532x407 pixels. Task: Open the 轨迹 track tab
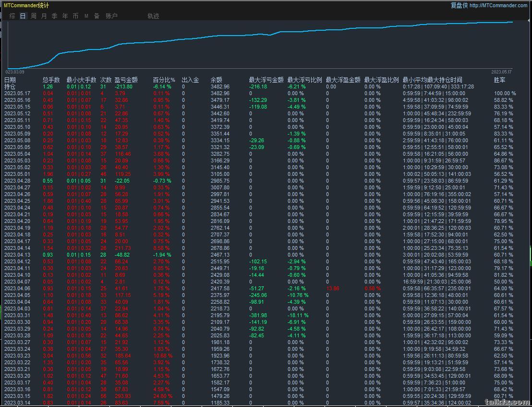[153, 16]
